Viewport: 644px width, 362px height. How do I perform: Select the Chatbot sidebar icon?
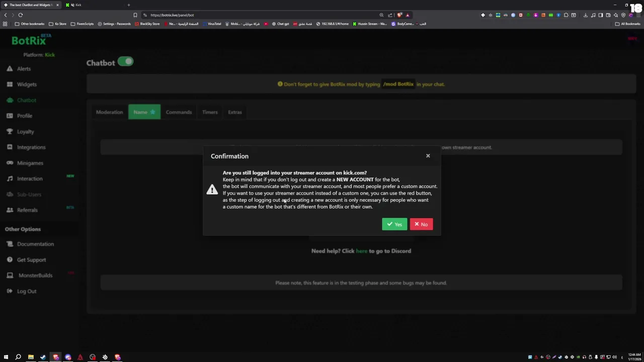click(10, 100)
